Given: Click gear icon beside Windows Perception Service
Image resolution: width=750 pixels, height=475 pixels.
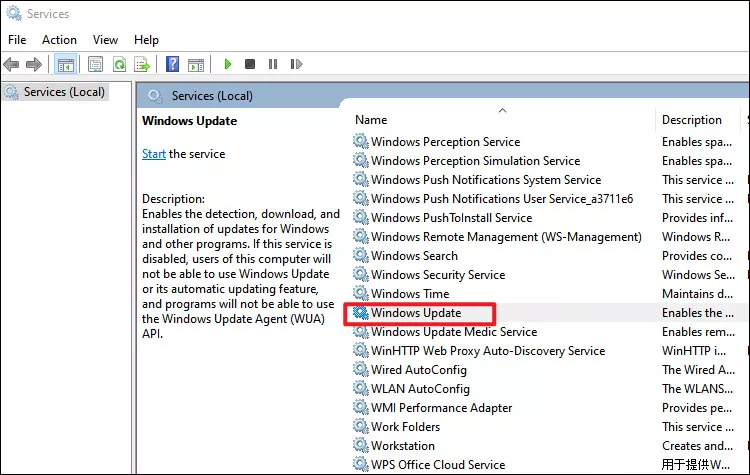Looking at the screenshot, I should pos(361,141).
